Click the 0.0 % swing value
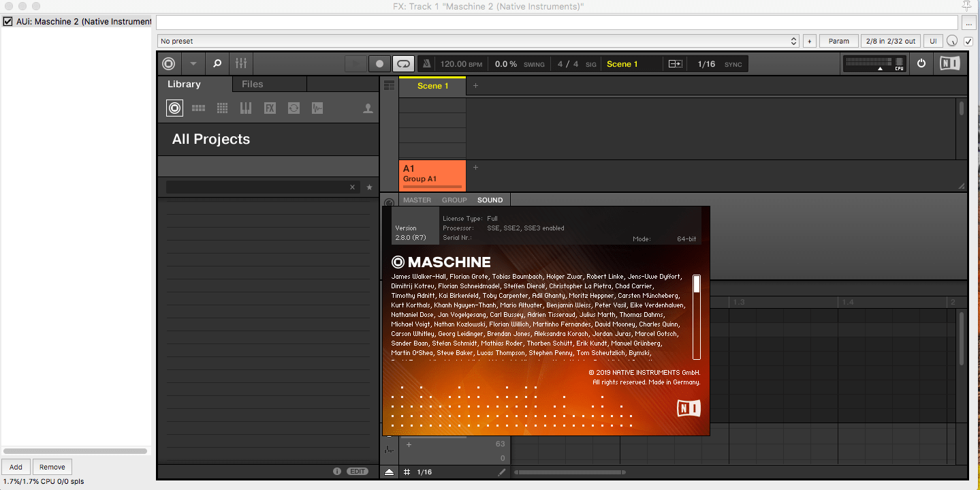980x490 pixels. coord(506,64)
